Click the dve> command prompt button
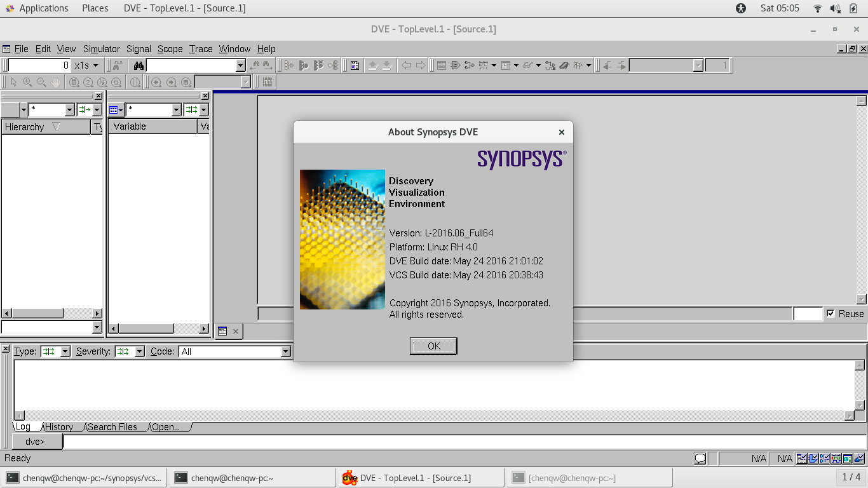The width and height of the screenshot is (868, 488). pyautogui.click(x=37, y=442)
